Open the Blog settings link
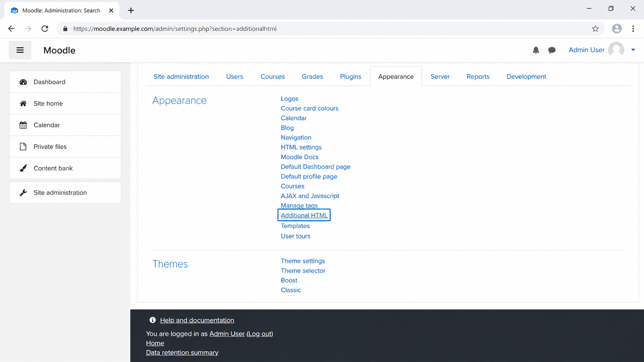 287,128
